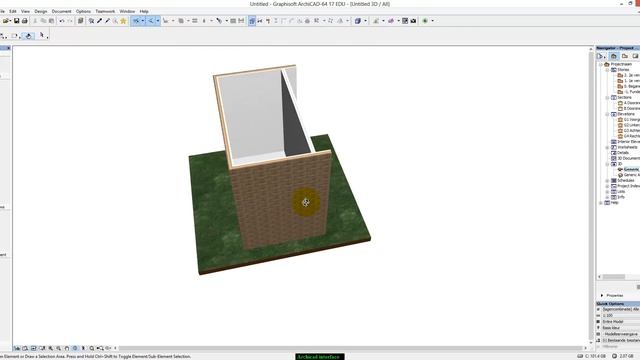
Task: Click the 3D window cube icon
Action: coord(358,21)
